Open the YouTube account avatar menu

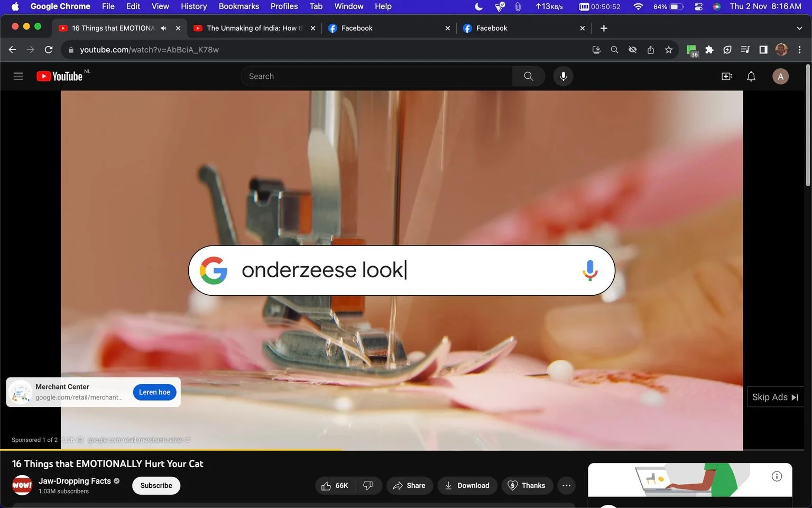tap(781, 76)
